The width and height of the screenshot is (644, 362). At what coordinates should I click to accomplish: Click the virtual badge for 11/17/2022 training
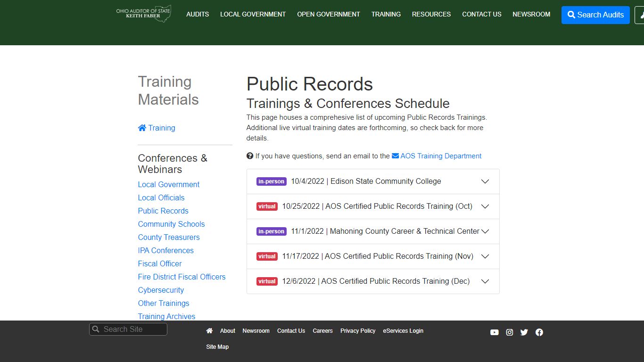[267, 256]
